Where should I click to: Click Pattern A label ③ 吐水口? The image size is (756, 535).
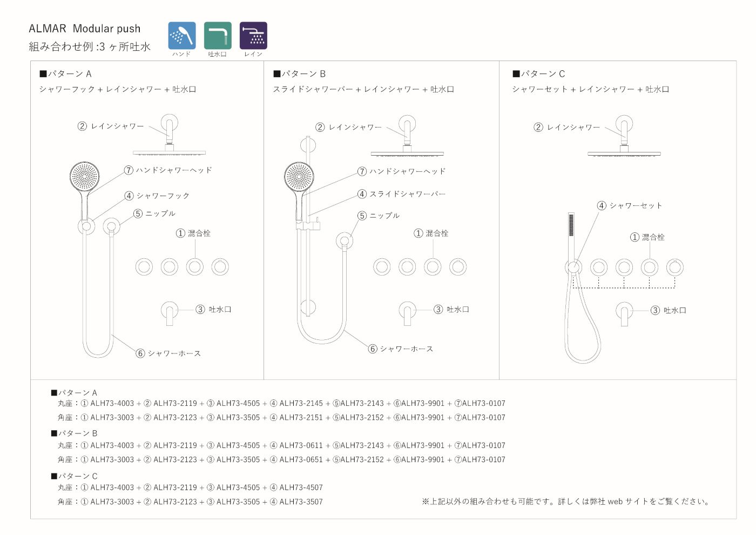click(214, 310)
